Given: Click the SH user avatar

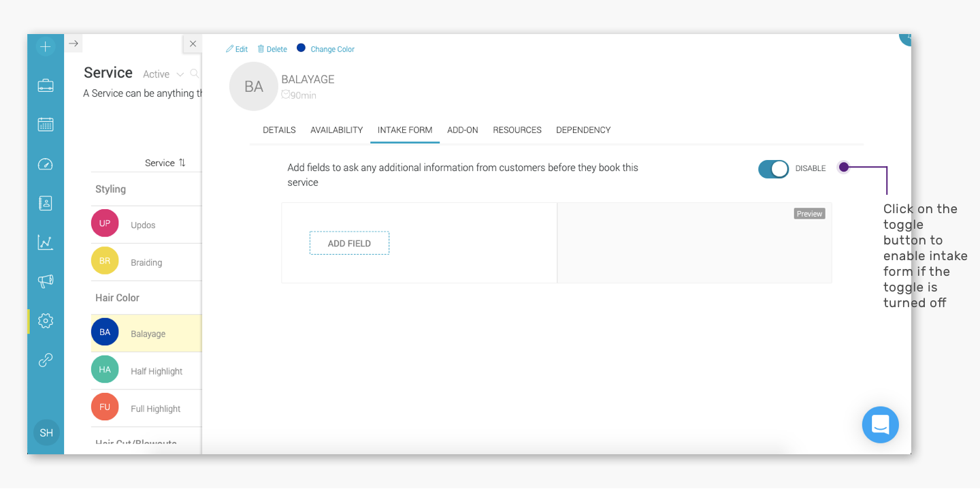Looking at the screenshot, I should point(46,432).
